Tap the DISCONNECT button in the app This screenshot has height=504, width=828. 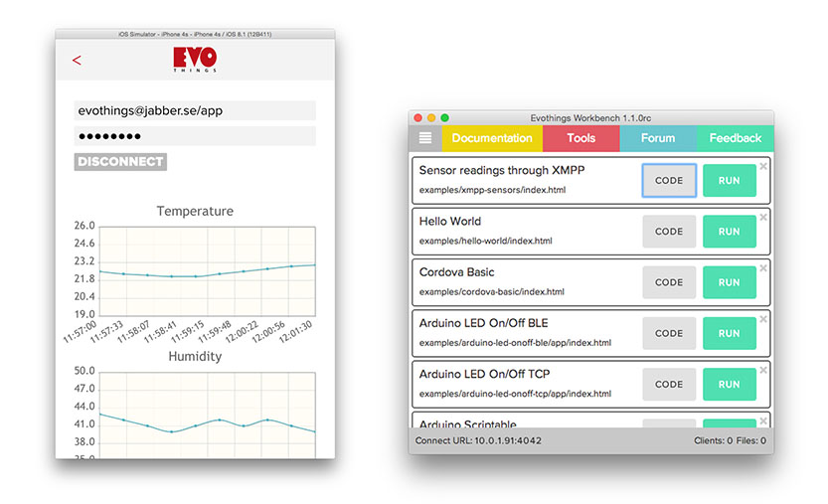tap(120, 162)
